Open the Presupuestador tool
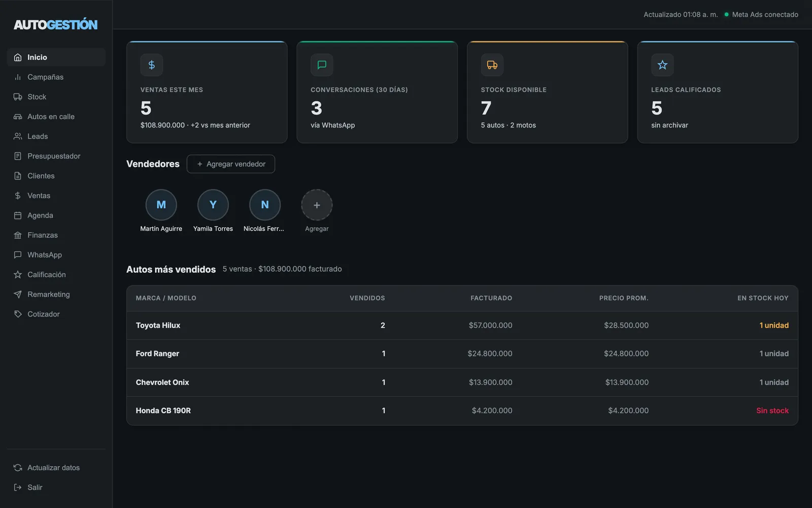812x508 pixels. (x=56, y=156)
